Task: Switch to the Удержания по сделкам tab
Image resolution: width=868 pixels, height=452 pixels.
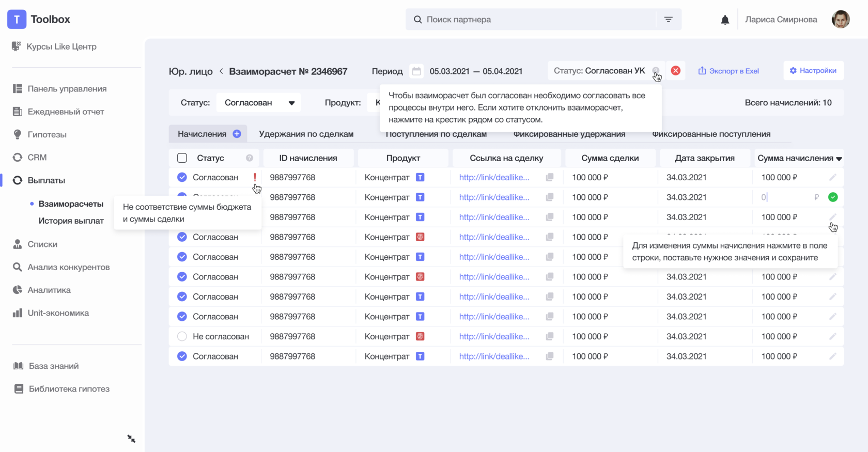Action: [x=306, y=134]
